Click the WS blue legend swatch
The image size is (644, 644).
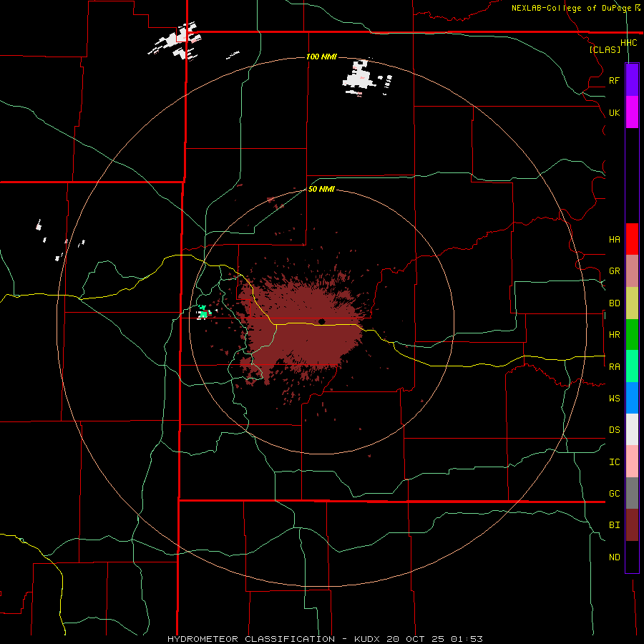(632, 398)
